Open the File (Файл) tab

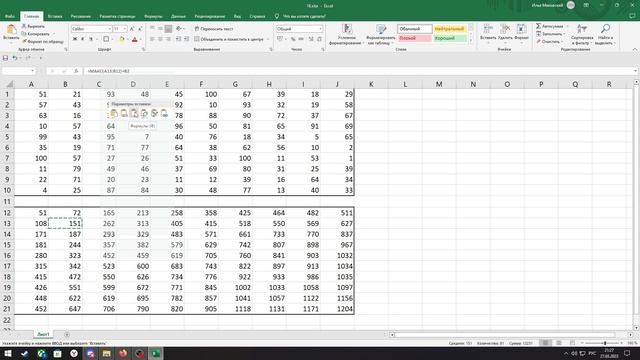pos(10,16)
